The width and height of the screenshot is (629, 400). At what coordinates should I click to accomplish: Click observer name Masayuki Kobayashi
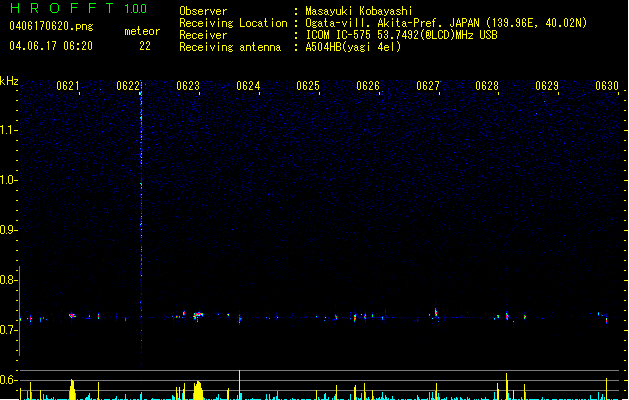[359, 11]
